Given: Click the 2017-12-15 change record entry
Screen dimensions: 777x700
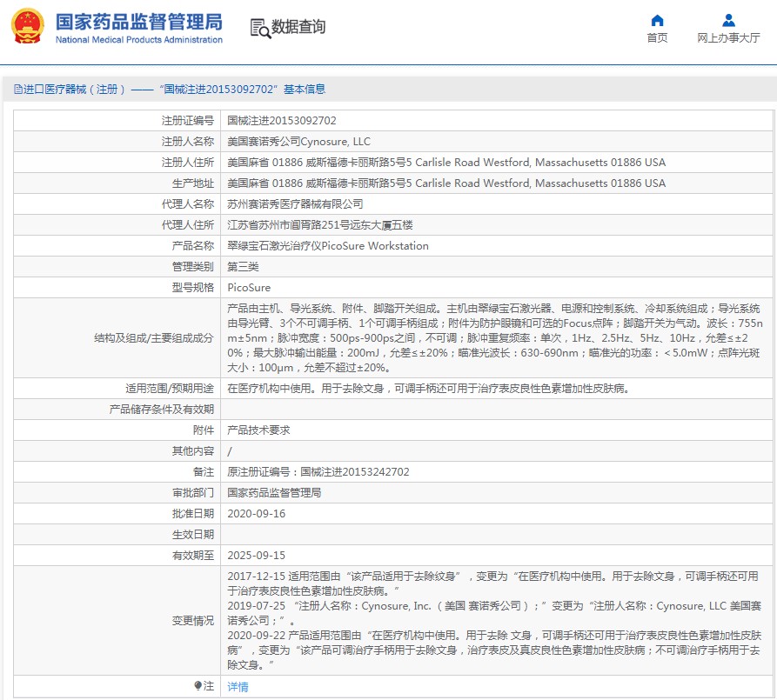Looking at the screenshot, I should coord(493,583).
